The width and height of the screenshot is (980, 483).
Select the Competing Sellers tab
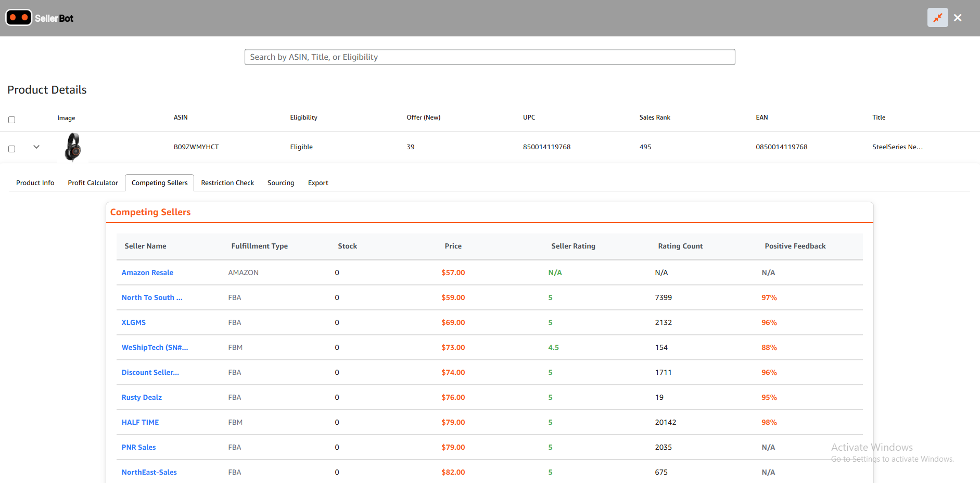[x=159, y=183]
